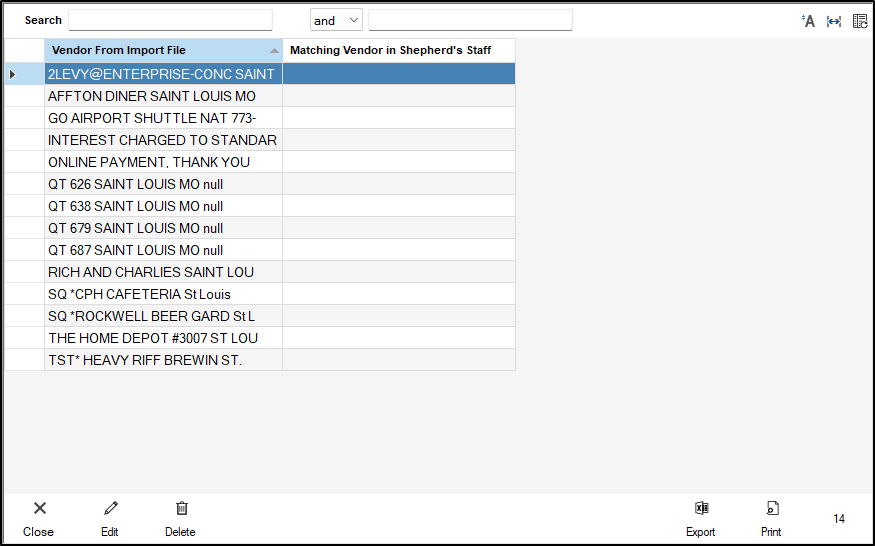Print the vendor list

point(771,509)
